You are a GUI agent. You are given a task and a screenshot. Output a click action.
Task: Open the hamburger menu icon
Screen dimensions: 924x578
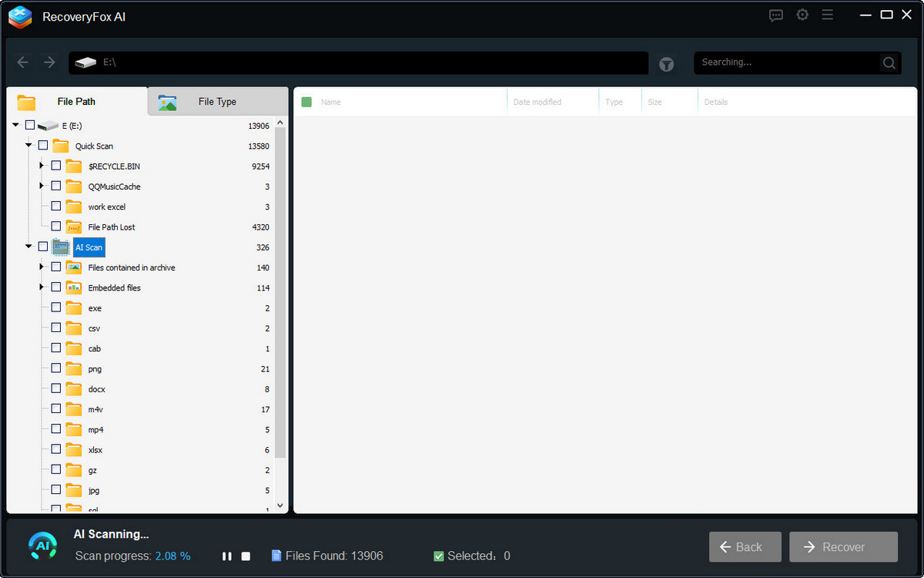pyautogui.click(x=828, y=15)
